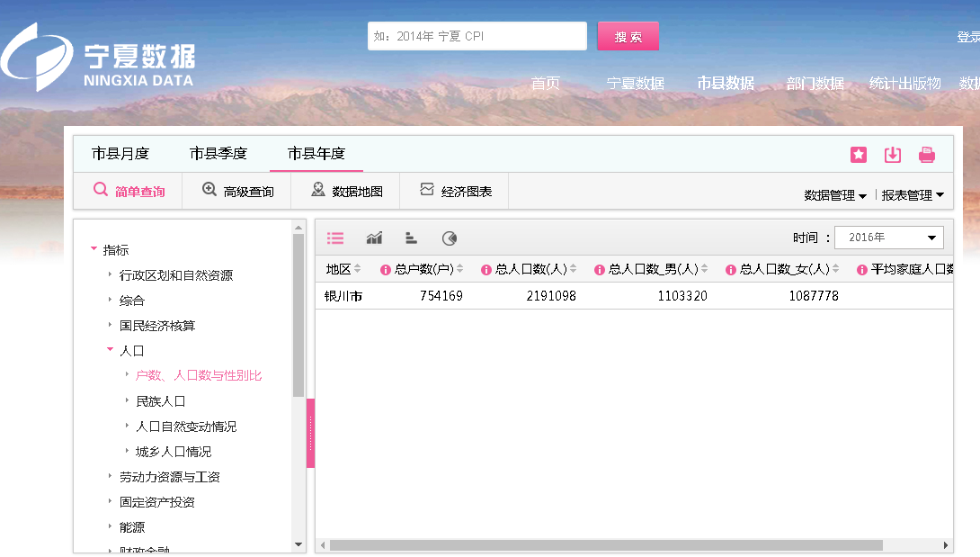Select 人口自然变动情况 tree item
The image size is (980, 557).
click(x=186, y=427)
